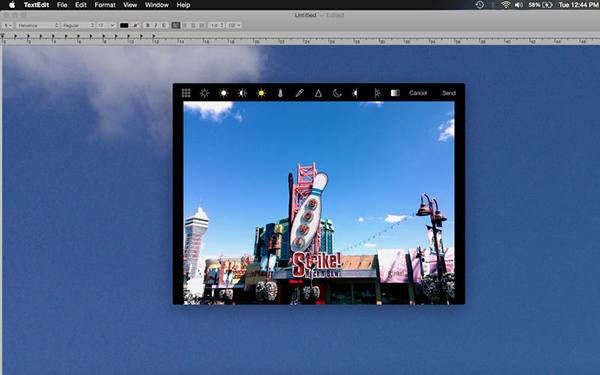Open the Edit menu
The image size is (600, 375).
coord(81,5)
